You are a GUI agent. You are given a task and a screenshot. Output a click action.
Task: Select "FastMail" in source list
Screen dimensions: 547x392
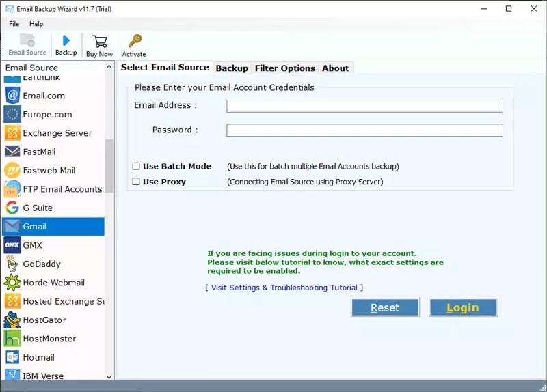(39, 152)
